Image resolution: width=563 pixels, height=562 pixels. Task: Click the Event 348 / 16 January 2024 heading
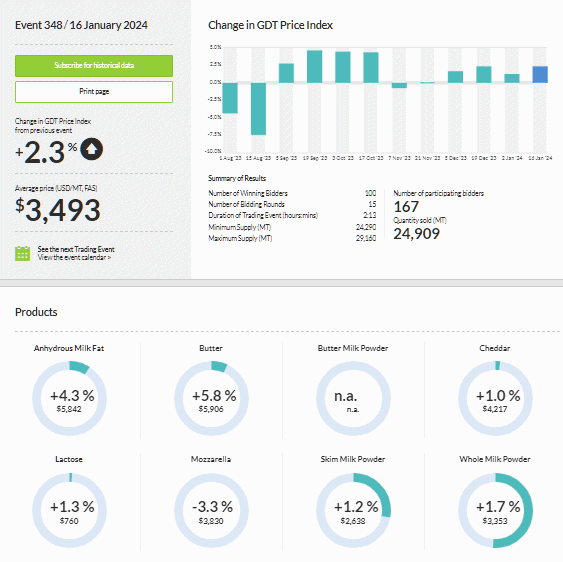pyautogui.click(x=81, y=25)
